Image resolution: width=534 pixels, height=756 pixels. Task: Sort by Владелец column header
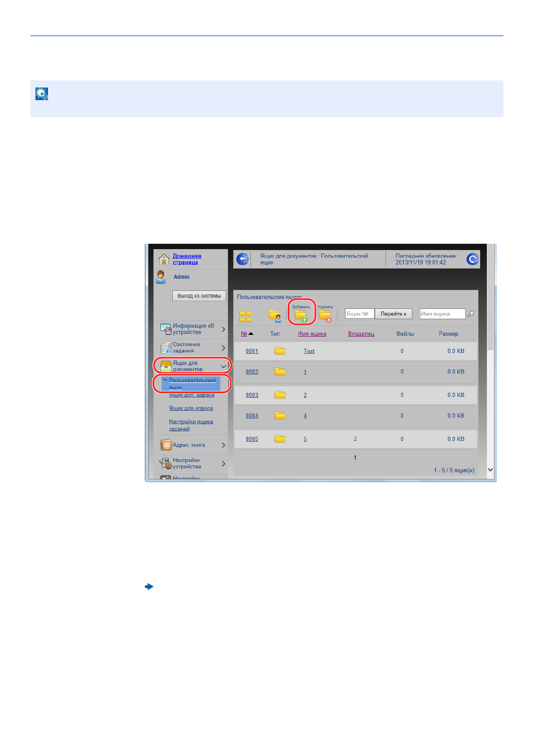pos(361,334)
